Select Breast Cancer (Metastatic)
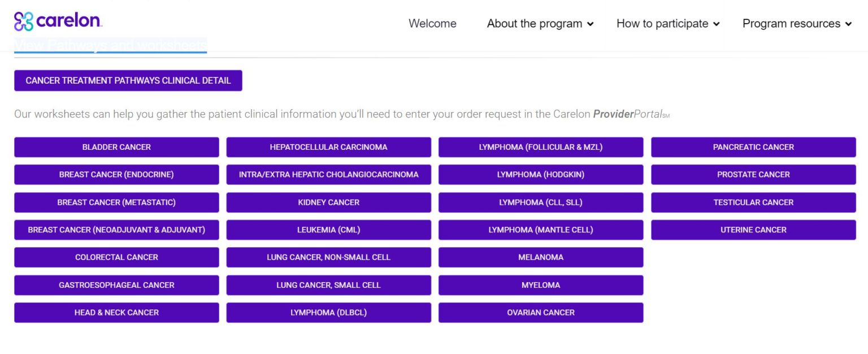The image size is (868, 354). click(x=116, y=202)
